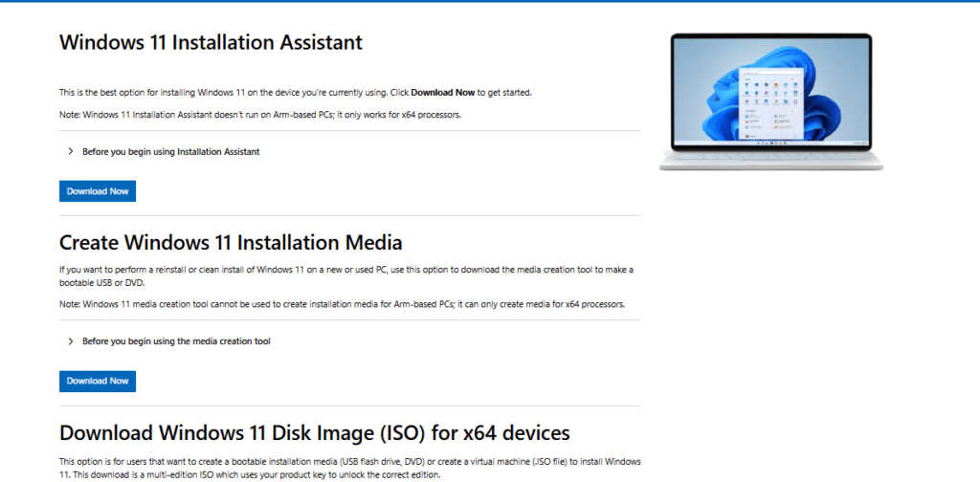This screenshot has height=482, width=980.
Task: Click Download Now under Create Installation Media
Action: (x=98, y=381)
